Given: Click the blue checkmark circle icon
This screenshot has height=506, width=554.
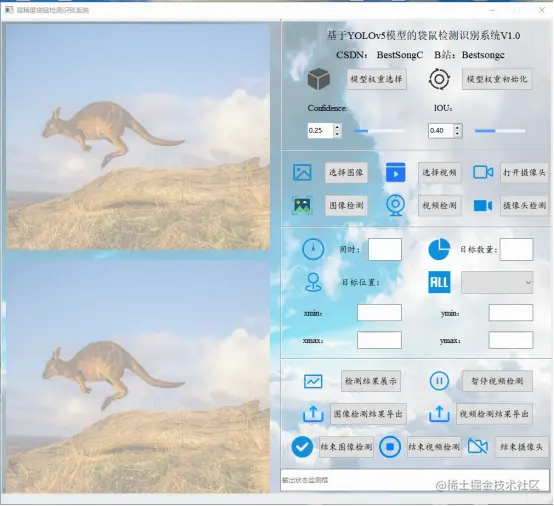Looking at the screenshot, I should pyautogui.click(x=302, y=447).
